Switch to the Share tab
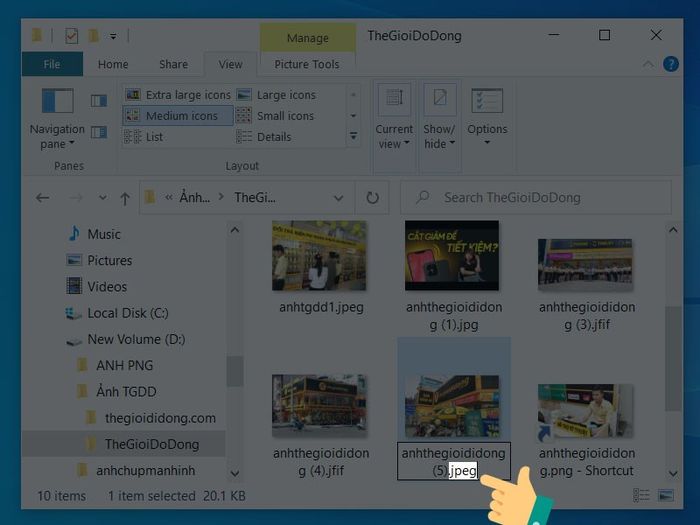 173,64
